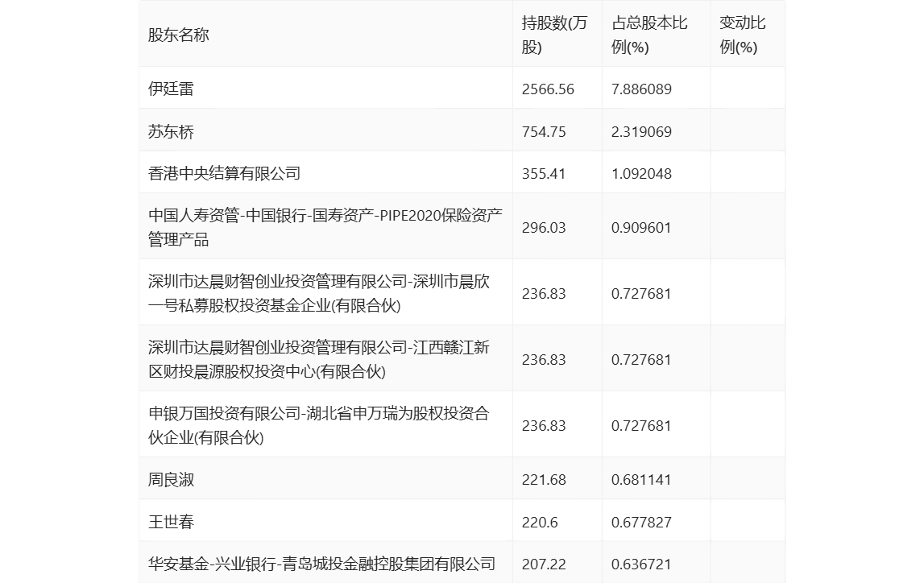The width and height of the screenshot is (924, 583).
Task: Select shareholder name 王世春
Action: (171, 522)
